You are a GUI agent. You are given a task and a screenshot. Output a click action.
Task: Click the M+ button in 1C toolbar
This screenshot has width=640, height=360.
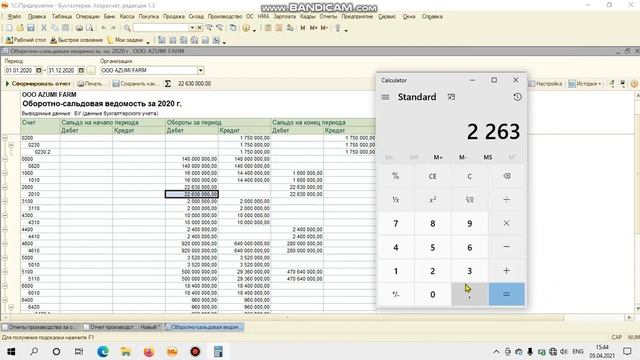[313, 28]
